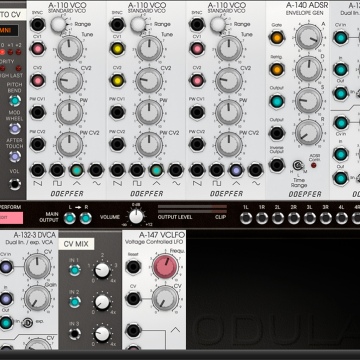Click the IN 3 level knob on CV MIX
The image size is (360, 360).
[102, 334]
